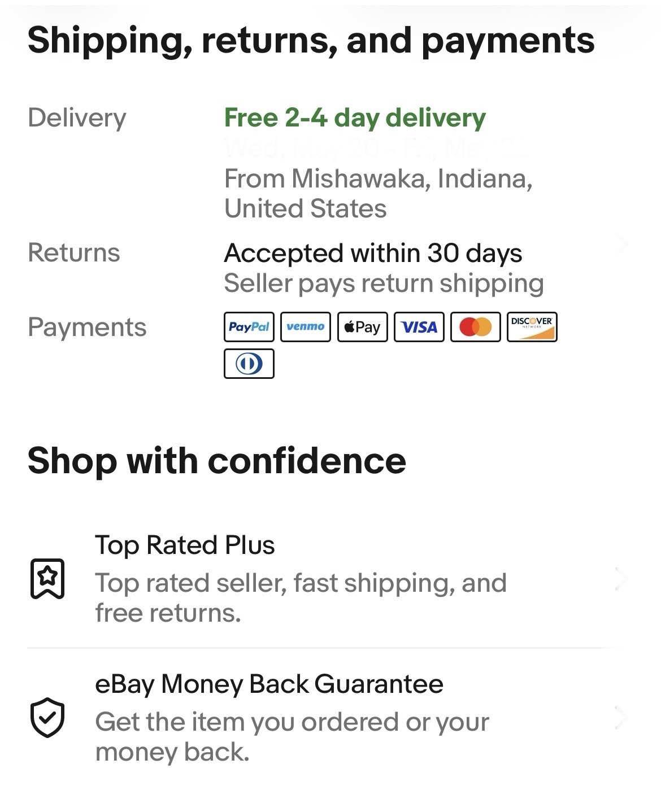Tap the Money Back Guarantee shield icon
This screenshot has height=812, width=661.
[x=47, y=718]
